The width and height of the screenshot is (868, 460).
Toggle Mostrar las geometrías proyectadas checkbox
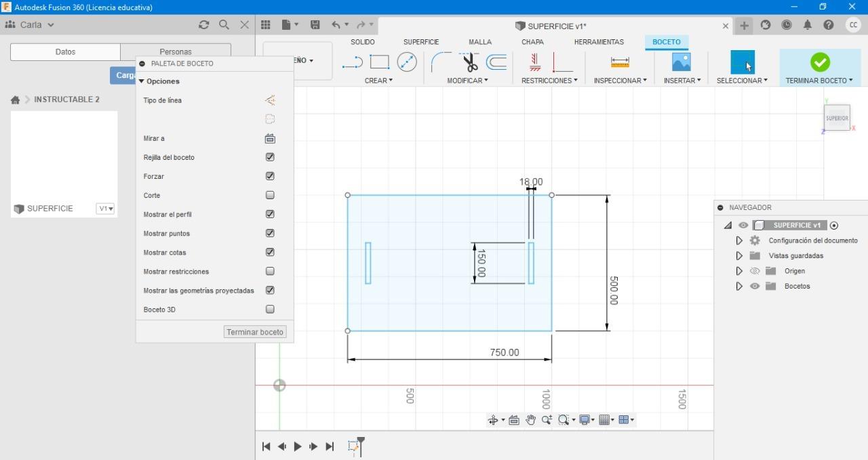[270, 290]
